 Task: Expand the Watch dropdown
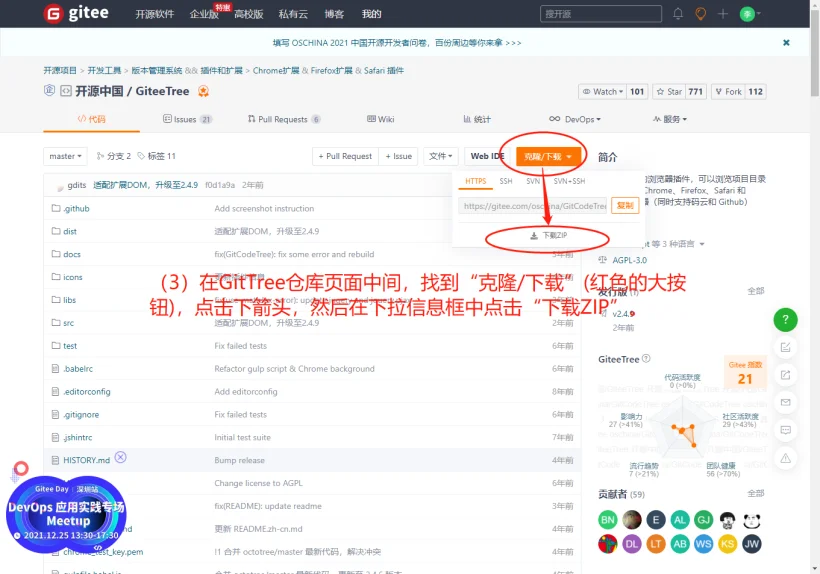point(603,91)
